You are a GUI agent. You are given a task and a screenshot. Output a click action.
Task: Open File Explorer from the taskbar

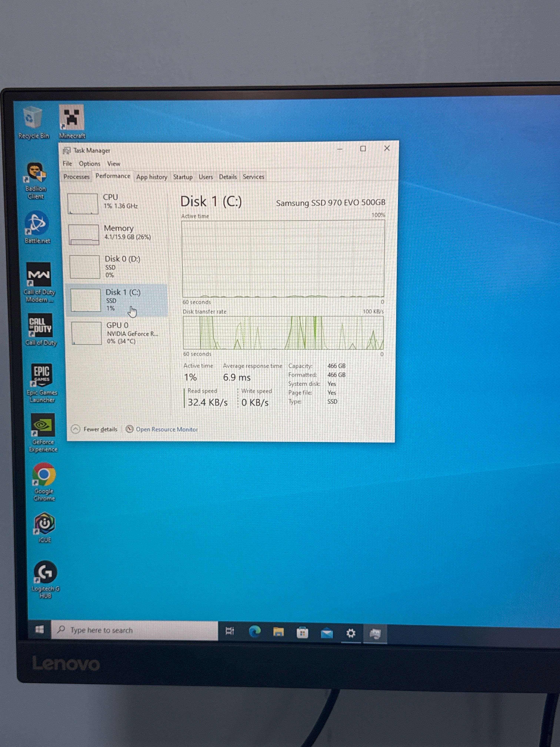point(279,632)
